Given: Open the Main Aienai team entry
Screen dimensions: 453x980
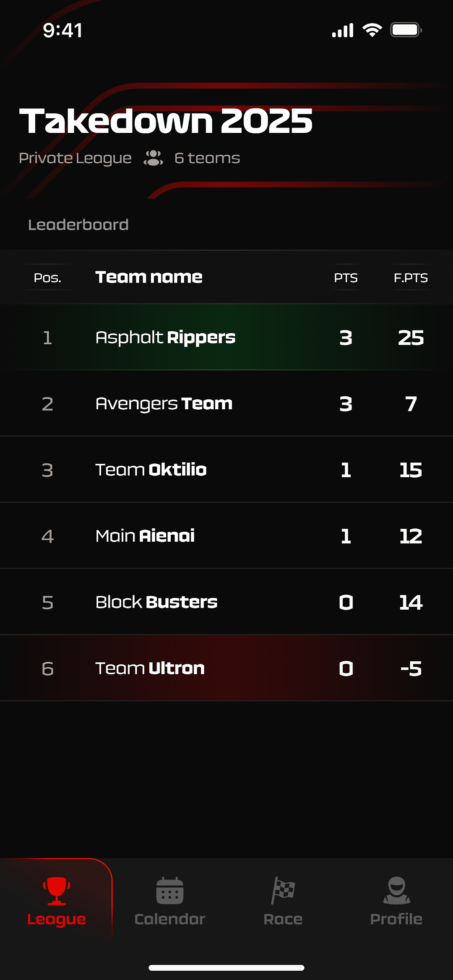Looking at the screenshot, I should 226,536.
